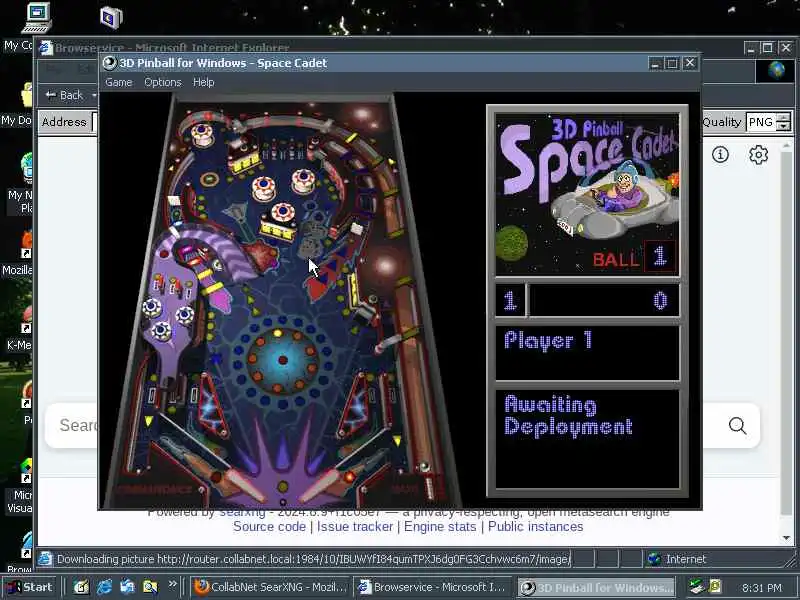Viewport: 800px width, 600px height.
Task: Click the Awaiting Deployment message
Action: tap(568, 415)
